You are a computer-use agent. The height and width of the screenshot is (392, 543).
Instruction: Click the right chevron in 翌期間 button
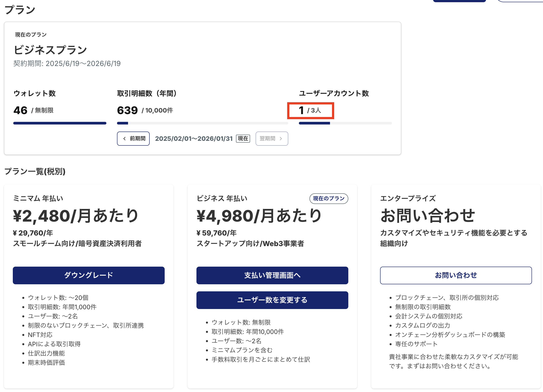281,139
